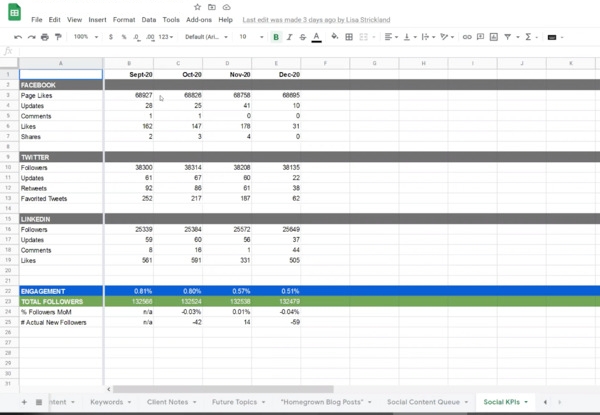
Task: Increase decimal places icon
Action: click(150, 37)
